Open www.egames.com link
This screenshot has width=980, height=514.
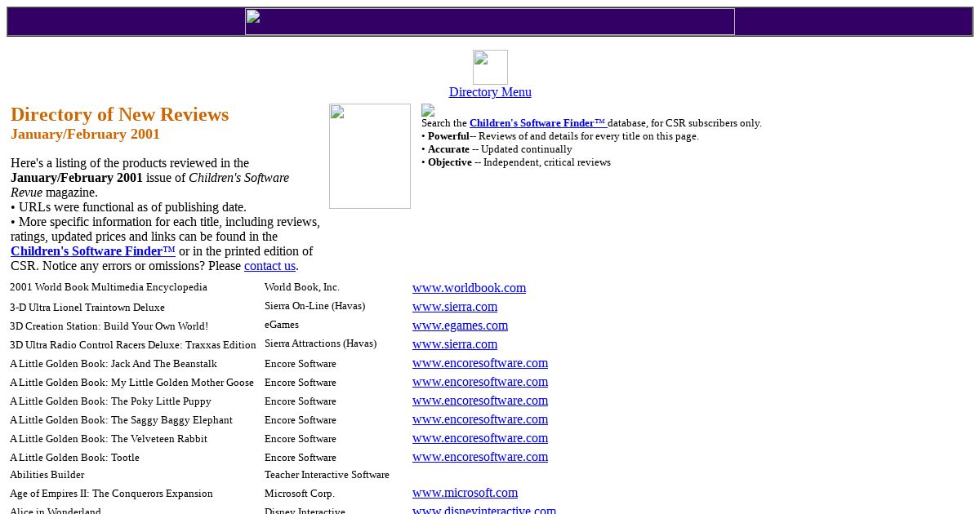point(460,326)
